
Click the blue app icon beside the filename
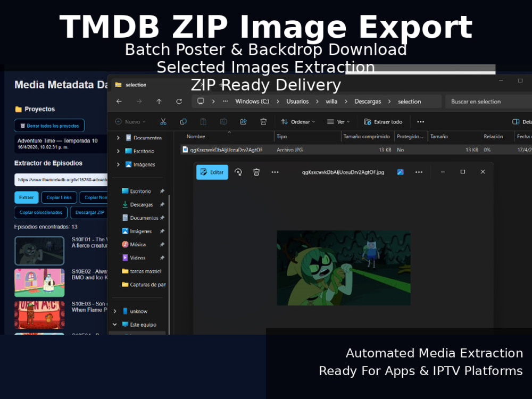tap(401, 172)
